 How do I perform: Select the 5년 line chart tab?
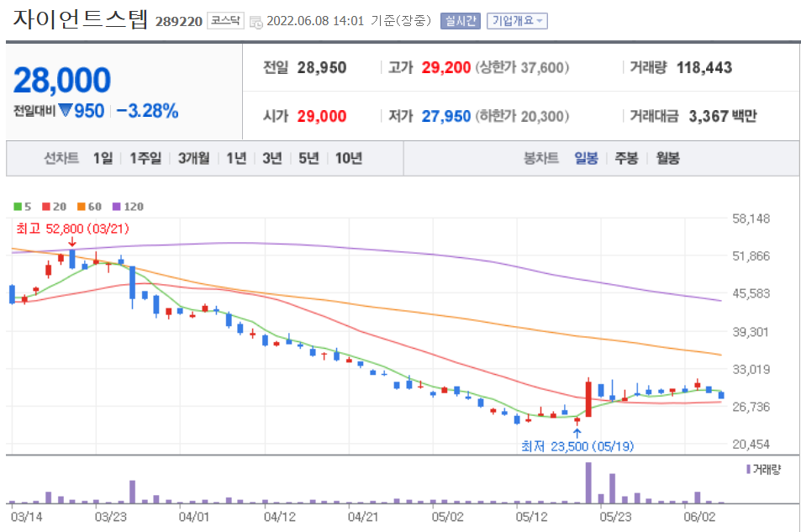308,159
